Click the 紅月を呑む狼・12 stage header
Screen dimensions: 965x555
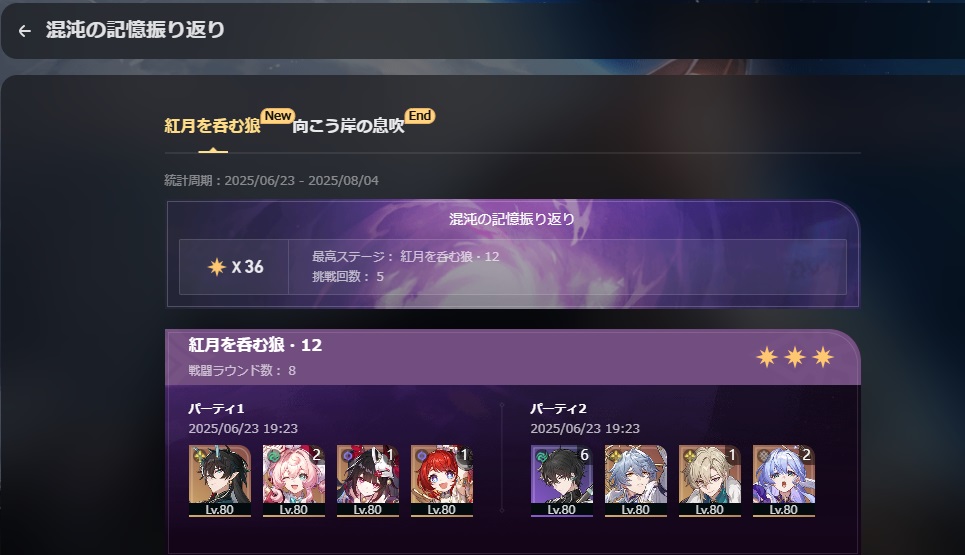255,345
